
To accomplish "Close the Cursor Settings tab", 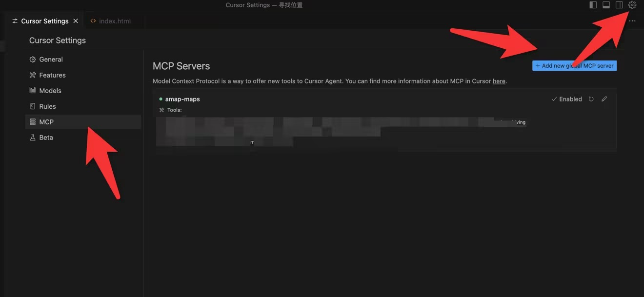I will pyautogui.click(x=76, y=21).
